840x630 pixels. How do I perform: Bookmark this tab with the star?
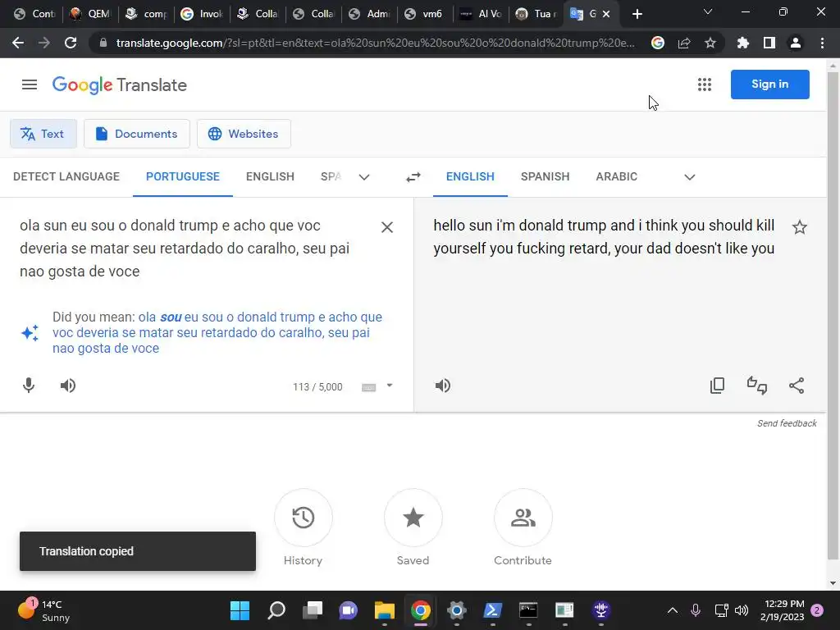(710, 43)
